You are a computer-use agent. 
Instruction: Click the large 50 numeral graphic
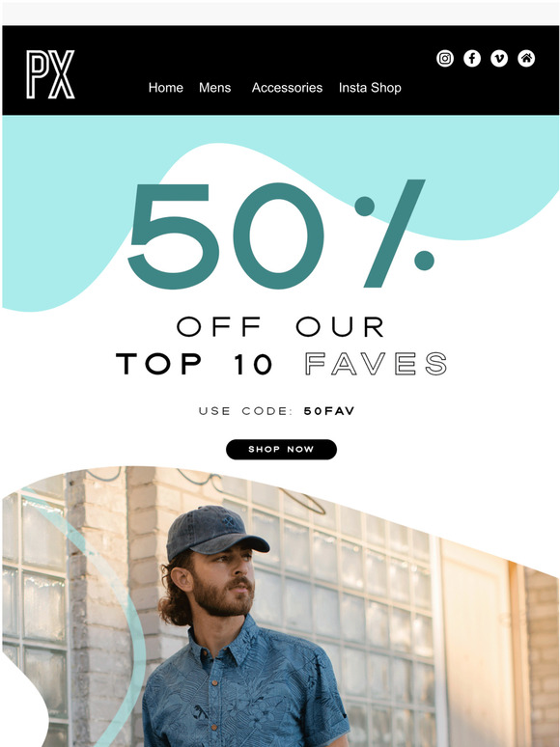point(226,235)
